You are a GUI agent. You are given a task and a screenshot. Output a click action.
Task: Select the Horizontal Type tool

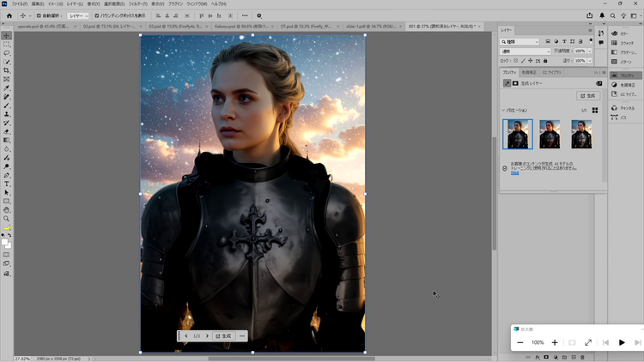(6, 184)
